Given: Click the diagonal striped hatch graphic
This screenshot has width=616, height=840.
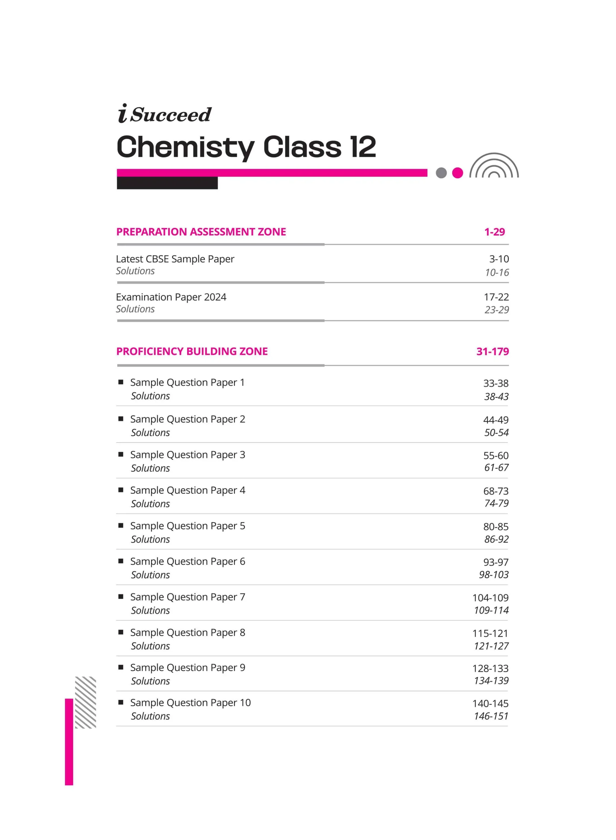Looking at the screenshot, I should click(85, 702).
